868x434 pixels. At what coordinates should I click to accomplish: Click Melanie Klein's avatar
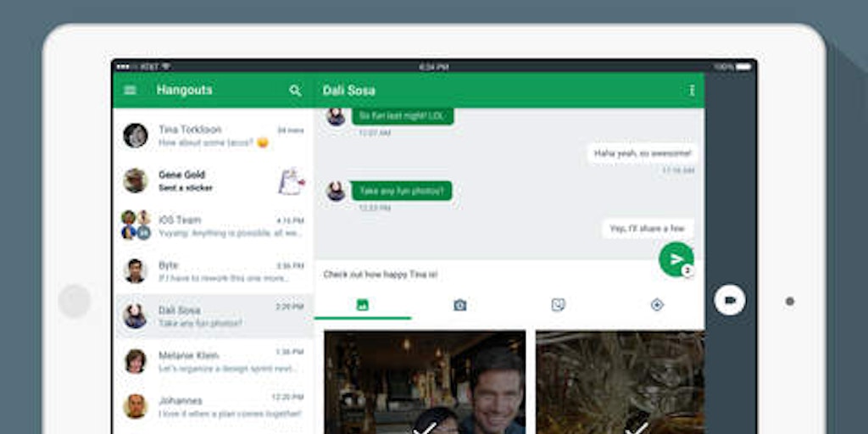pos(135,361)
